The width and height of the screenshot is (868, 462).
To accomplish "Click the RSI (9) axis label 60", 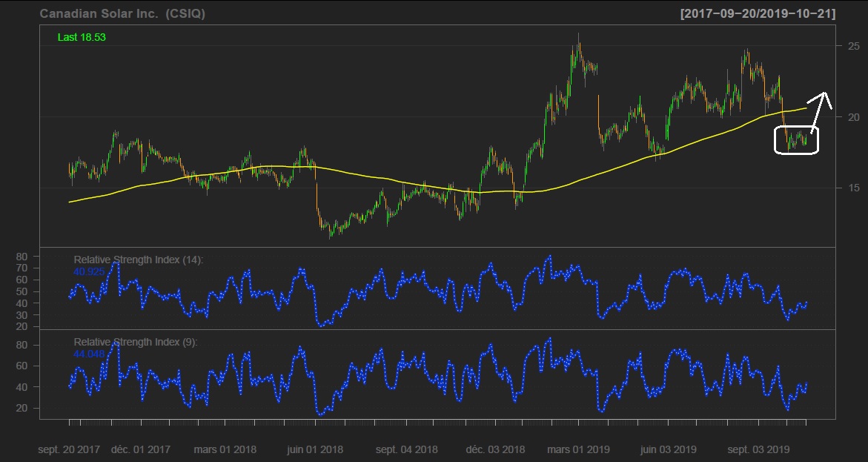I will (x=21, y=366).
